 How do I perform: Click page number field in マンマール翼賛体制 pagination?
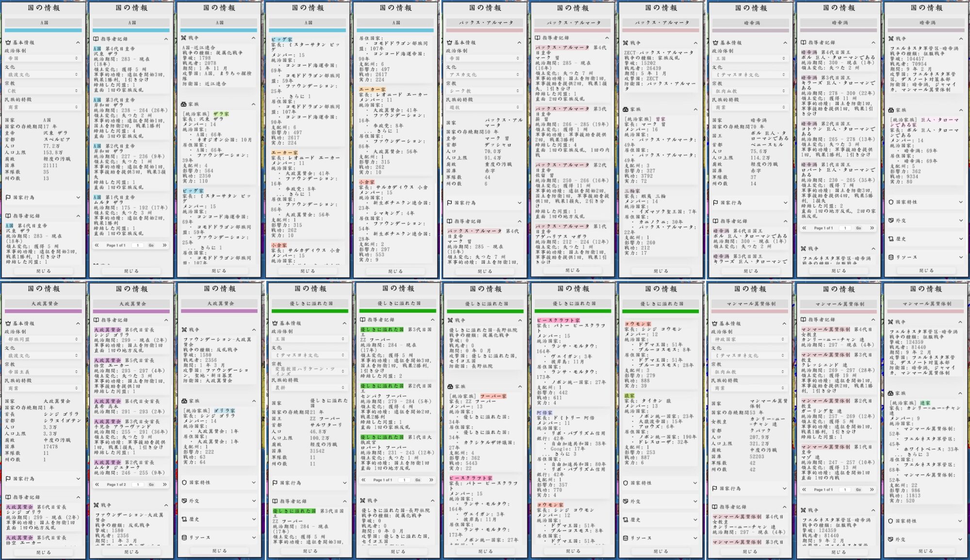845,490
